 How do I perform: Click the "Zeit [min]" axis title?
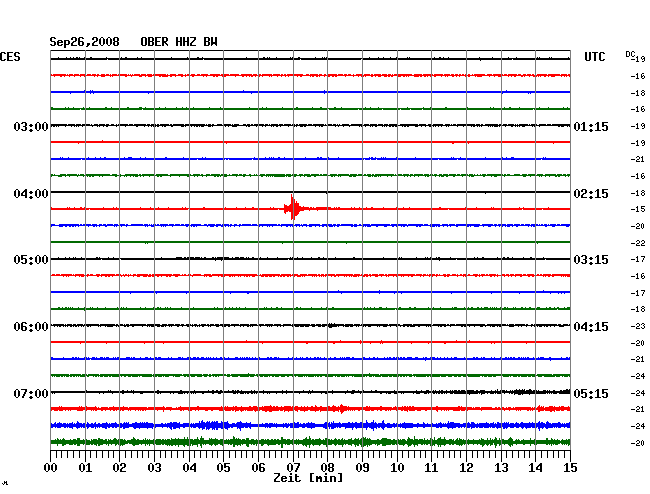[308, 478]
